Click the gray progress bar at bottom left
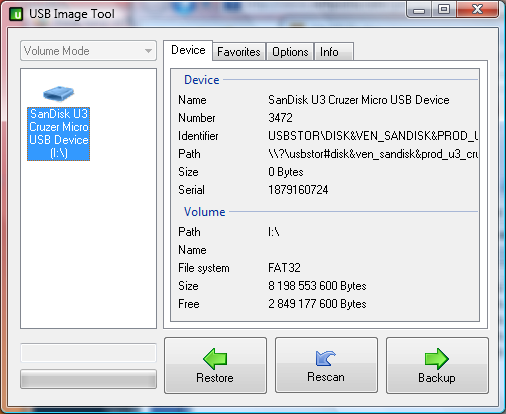 88,379
